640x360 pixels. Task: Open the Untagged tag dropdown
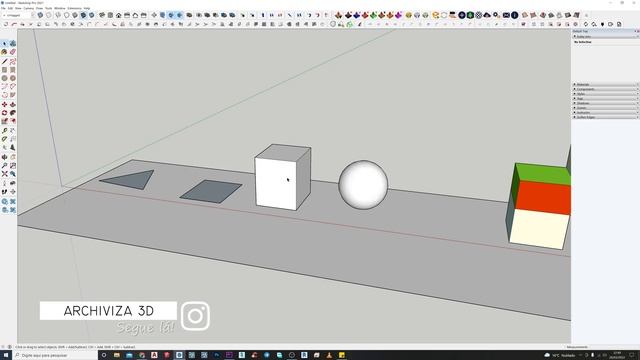pos(18,15)
